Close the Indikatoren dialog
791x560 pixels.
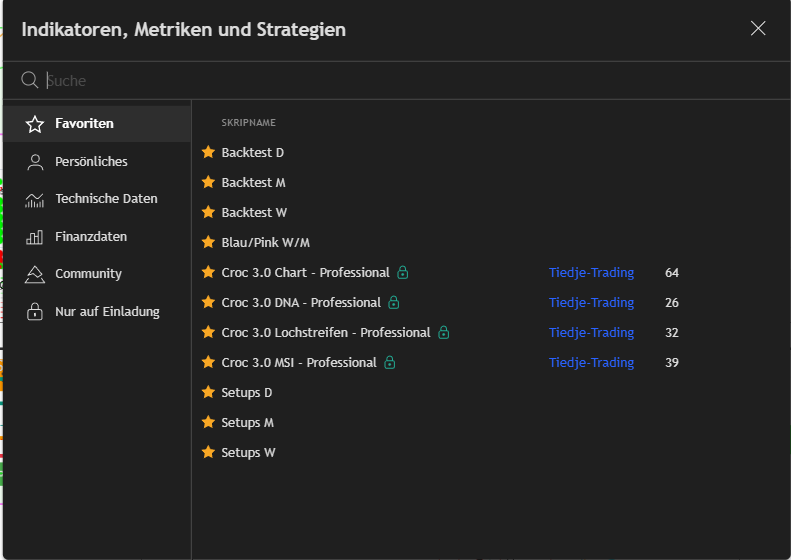[x=758, y=28]
